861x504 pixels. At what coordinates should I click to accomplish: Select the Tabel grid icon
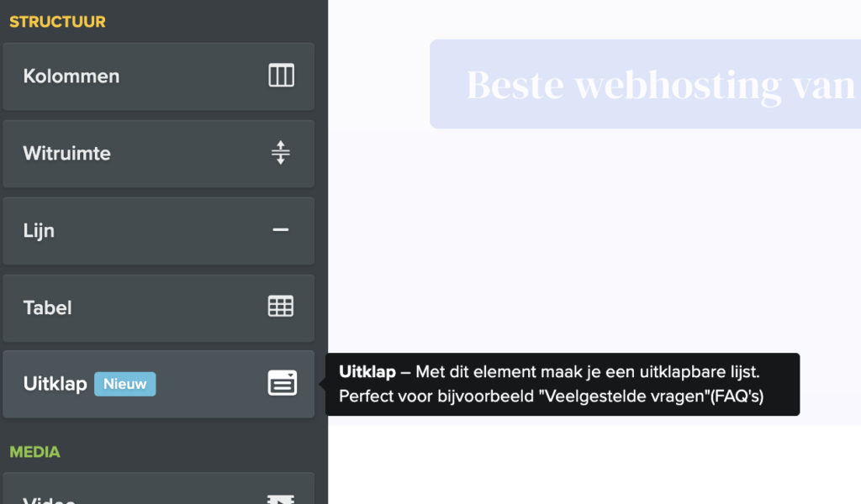click(281, 307)
